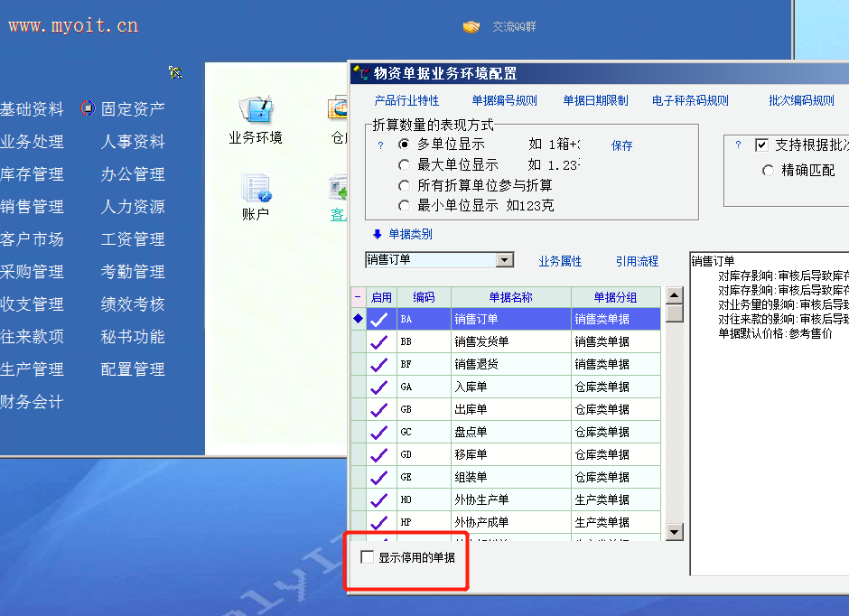Click the pin icon above the sidebar menu
This screenshot has width=849, height=616.
pyautogui.click(x=175, y=72)
